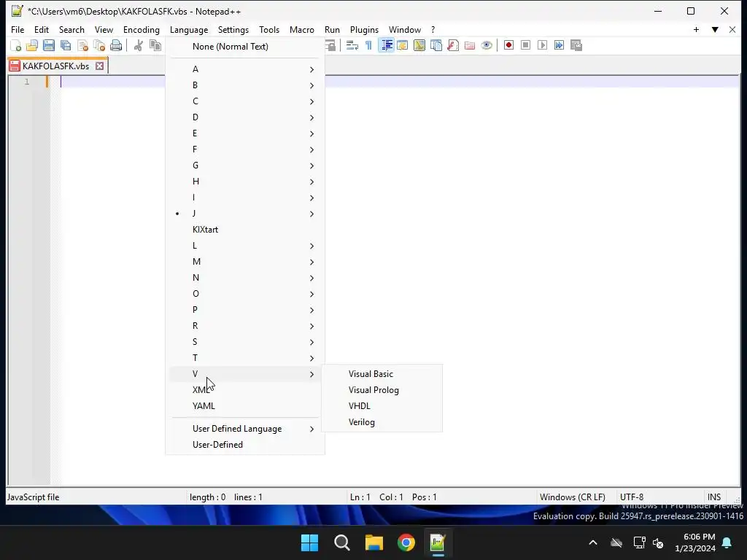Image resolution: width=747 pixels, height=560 pixels.
Task: Toggle Word Wrap in the toolbar
Action: coord(352,45)
